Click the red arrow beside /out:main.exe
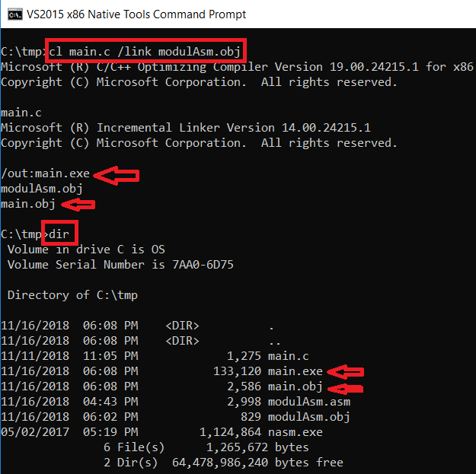This screenshot has height=474, width=476. pyautogui.click(x=120, y=175)
